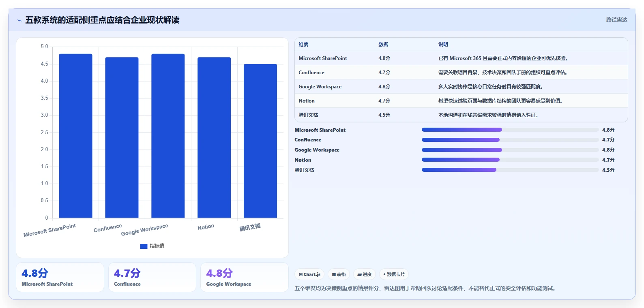Image resolution: width=644 pixels, height=308 pixels.
Task: Click the title 五款系统的适配侧重点应结合企业现状解读
Action: (x=102, y=20)
